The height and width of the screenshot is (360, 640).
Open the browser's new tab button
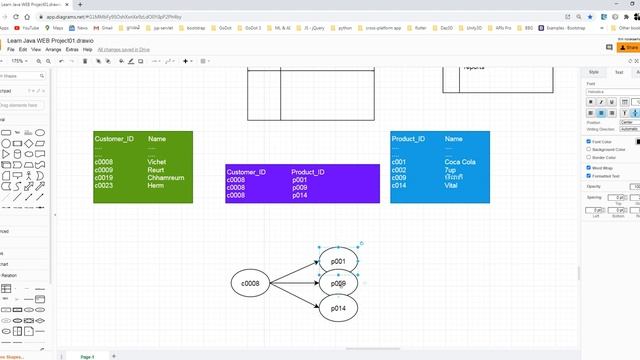pos(80,4)
